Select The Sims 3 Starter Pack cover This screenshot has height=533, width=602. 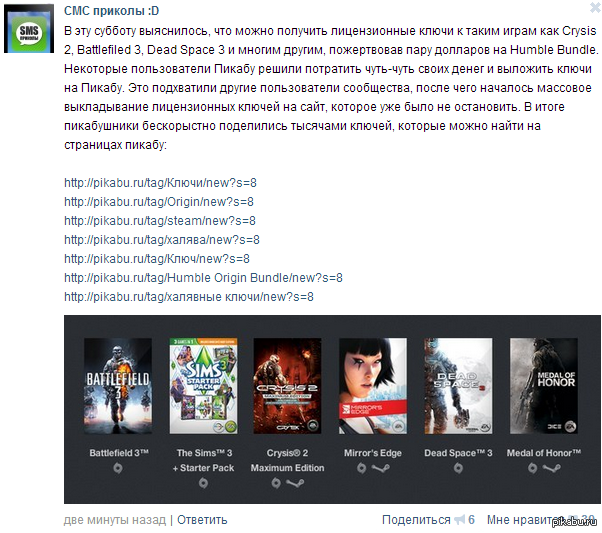click(x=203, y=386)
